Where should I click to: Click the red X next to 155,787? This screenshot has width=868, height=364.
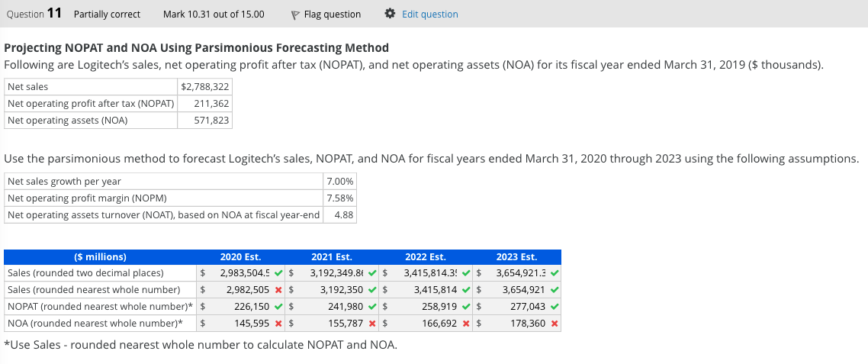[372, 323]
